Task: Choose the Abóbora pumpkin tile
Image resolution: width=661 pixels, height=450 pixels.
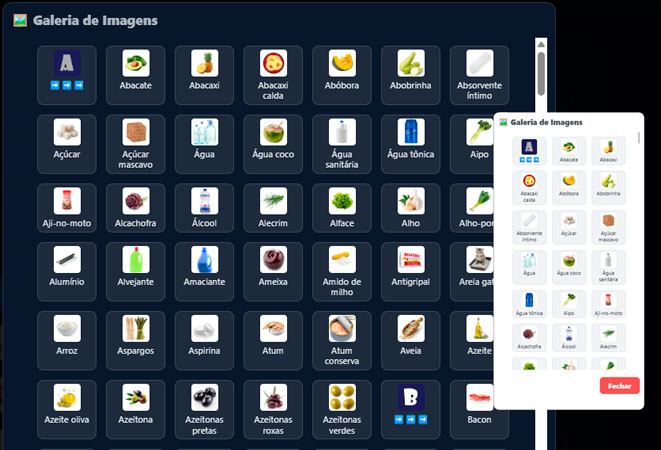Action: pyautogui.click(x=341, y=75)
